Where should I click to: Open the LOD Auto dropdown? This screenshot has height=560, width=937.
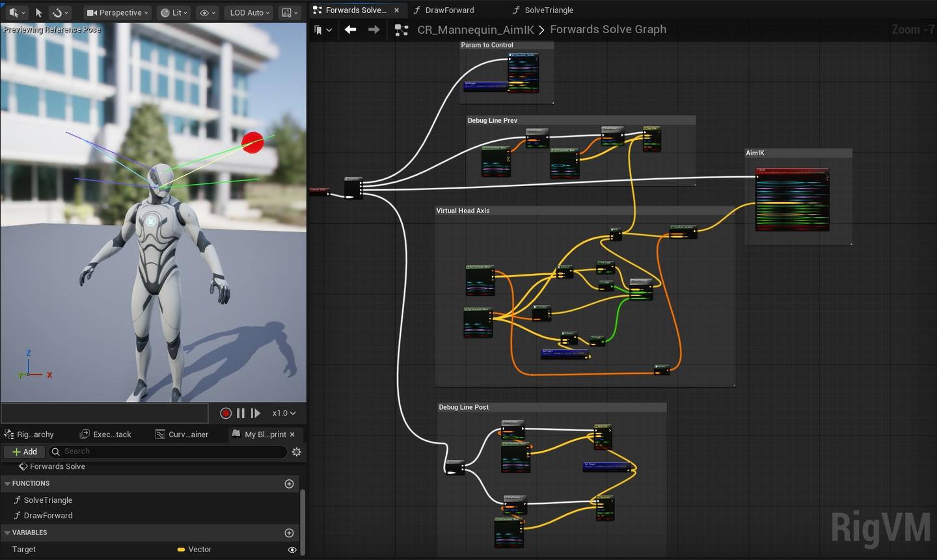[x=249, y=12]
